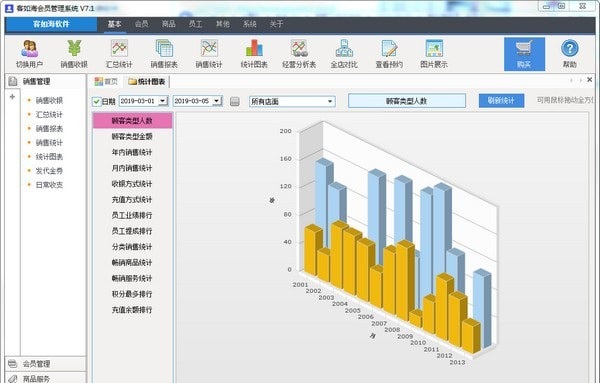Open the start date 2019-03-01 dropdown
The image size is (600, 383).
163,101
